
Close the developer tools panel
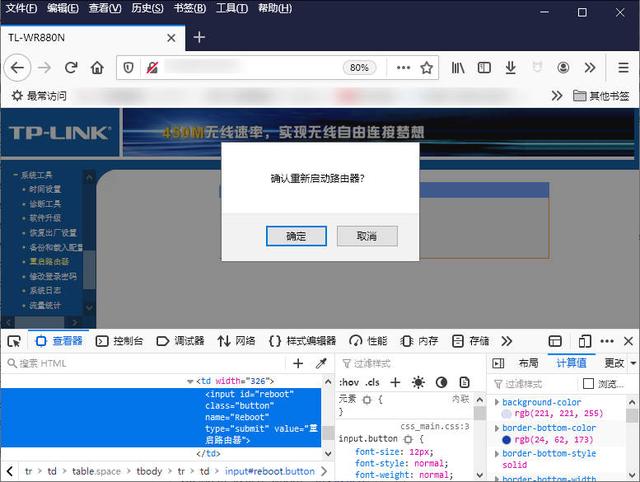pos(629,341)
